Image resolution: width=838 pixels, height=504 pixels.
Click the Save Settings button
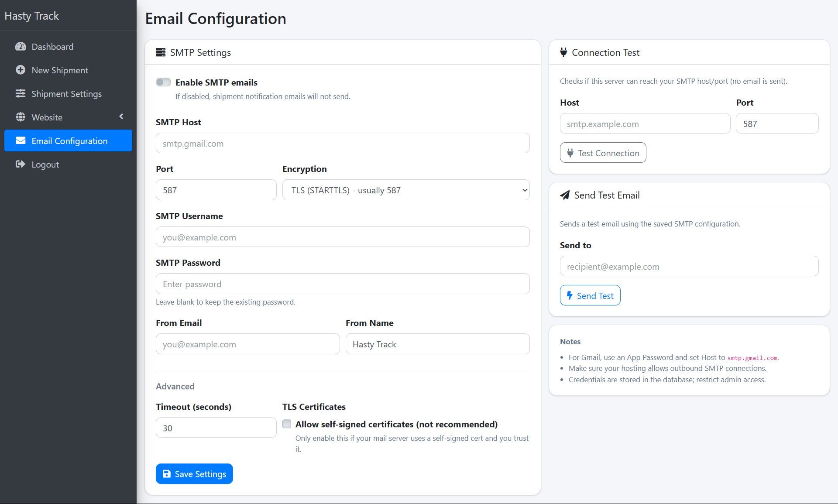[x=194, y=474]
